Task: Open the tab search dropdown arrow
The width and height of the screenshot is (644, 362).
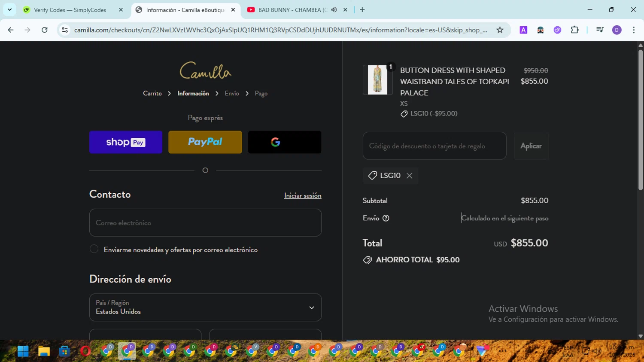Action: click(x=9, y=10)
